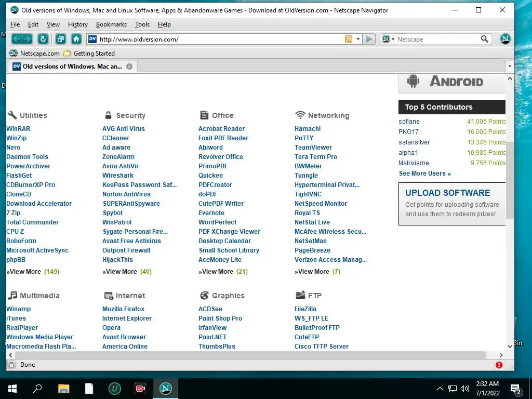
Task: Open the Getting Started bookmarks folder
Action: click(89, 54)
